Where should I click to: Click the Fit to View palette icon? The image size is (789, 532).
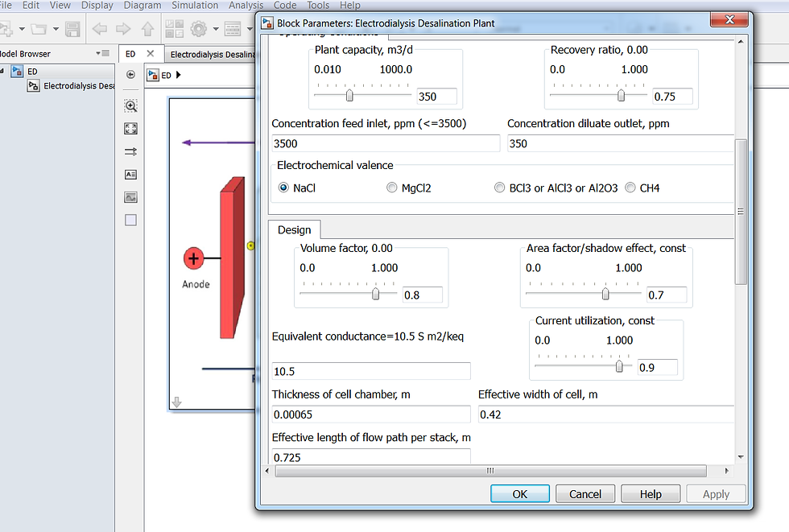130,129
